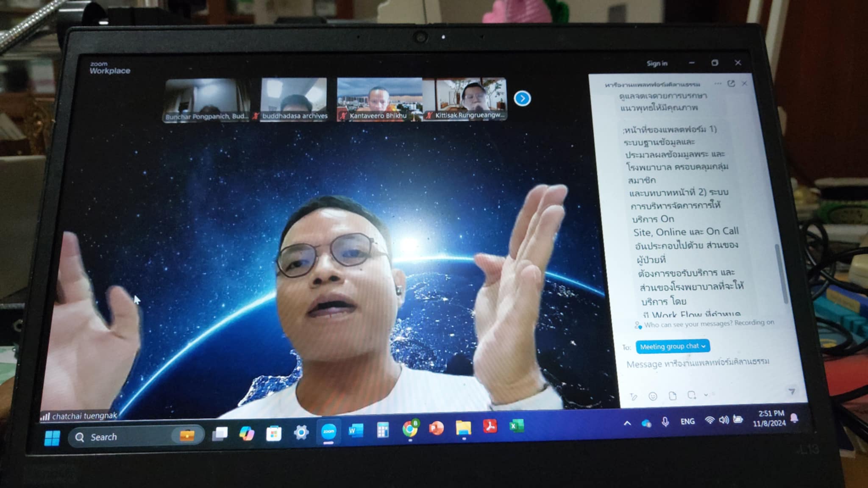Expand screenshot options chevron in chat toolbar
The width and height of the screenshot is (868, 488).
[x=706, y=395]
